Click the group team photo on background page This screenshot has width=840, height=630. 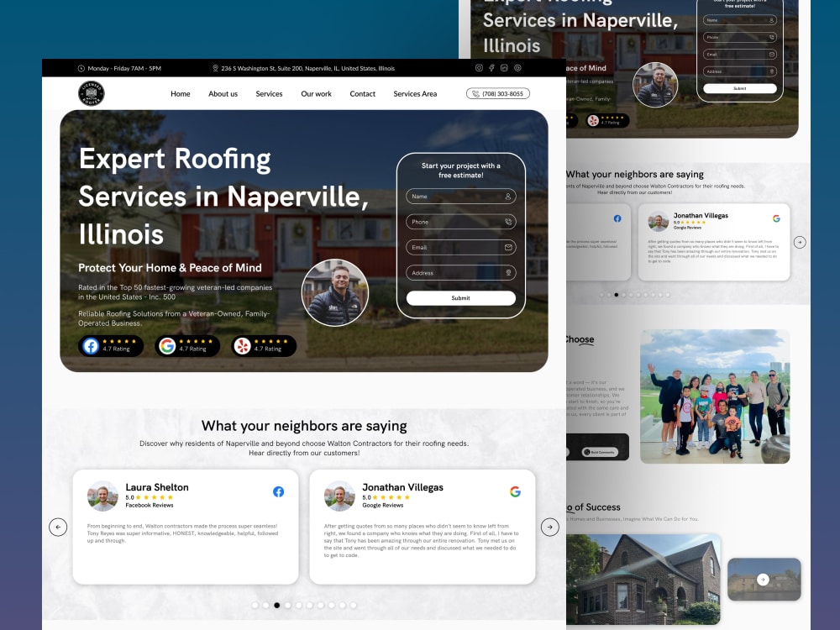(x=715, y=396)
